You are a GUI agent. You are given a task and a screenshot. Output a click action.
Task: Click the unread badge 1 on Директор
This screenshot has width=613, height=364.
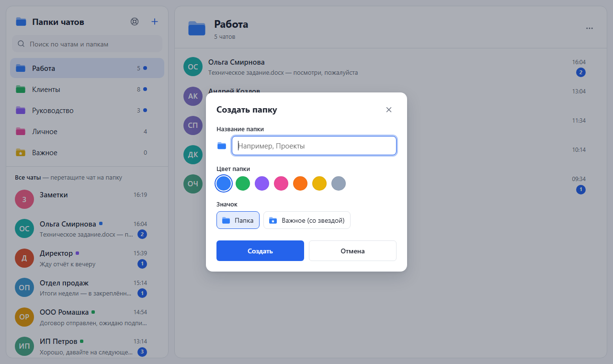(x=142, y=264)
